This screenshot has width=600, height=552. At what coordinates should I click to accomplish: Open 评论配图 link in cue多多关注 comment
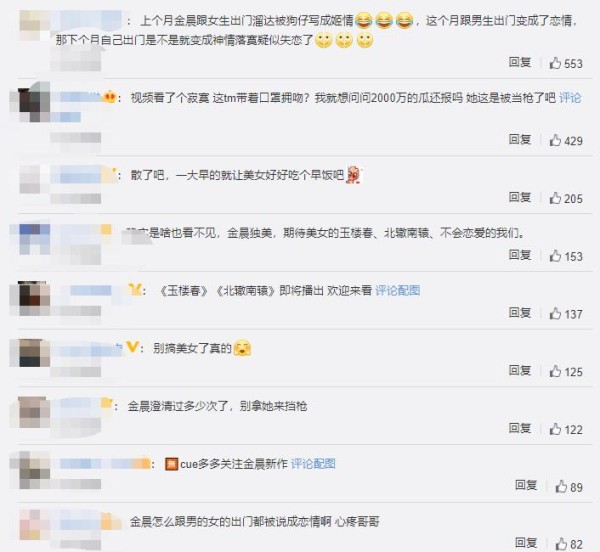point(313,464)
